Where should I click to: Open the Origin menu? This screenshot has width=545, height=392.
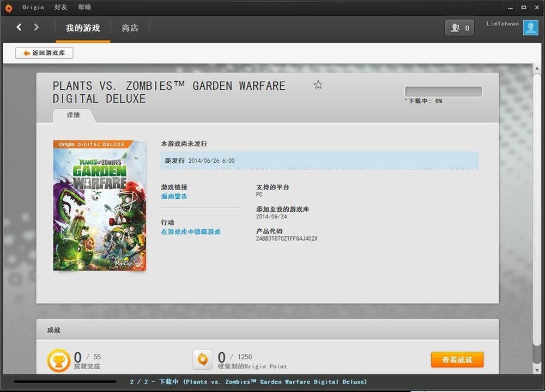(33, 8)
